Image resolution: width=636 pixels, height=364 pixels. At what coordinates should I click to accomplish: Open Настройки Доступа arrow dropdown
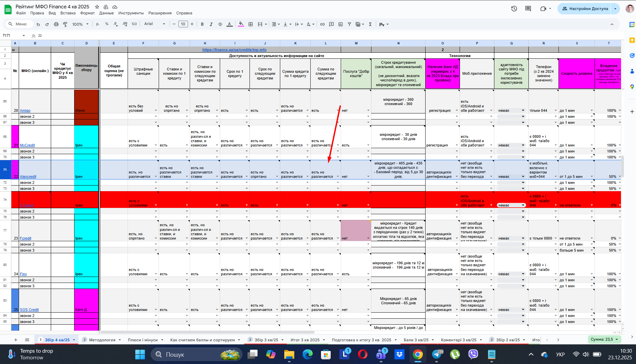click(x=615, y=9)
